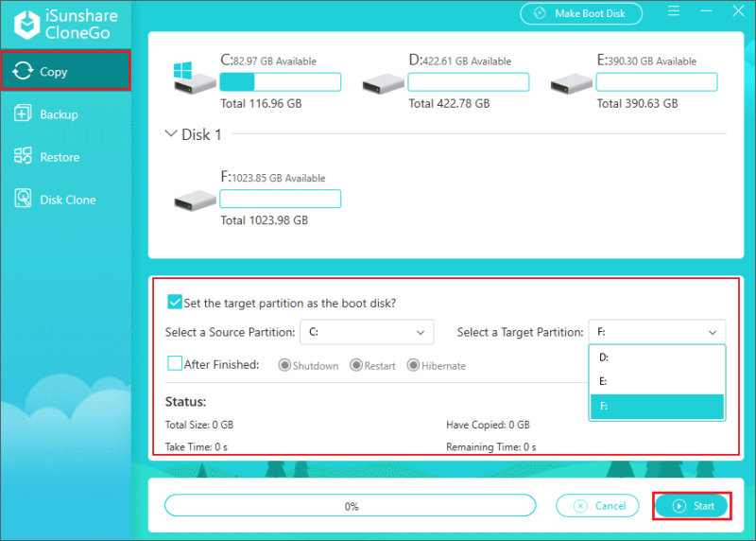
Task: Click the 'Total 1023.98 GB' text
Action: (264, 220)
